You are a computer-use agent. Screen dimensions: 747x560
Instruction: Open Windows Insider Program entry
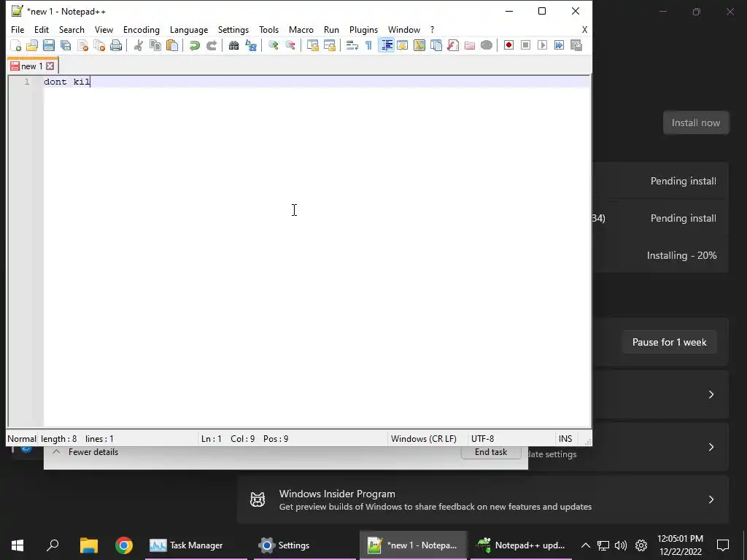(483, 499)
